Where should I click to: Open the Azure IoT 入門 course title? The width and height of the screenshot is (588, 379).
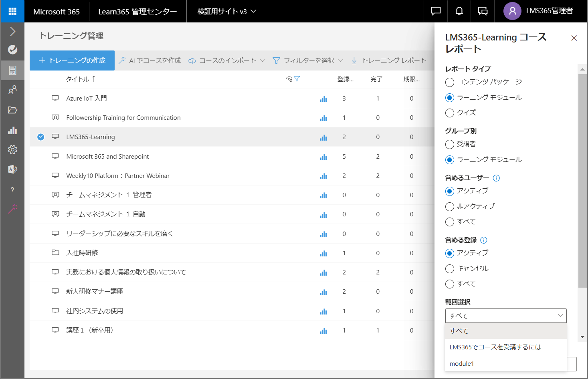87,99
